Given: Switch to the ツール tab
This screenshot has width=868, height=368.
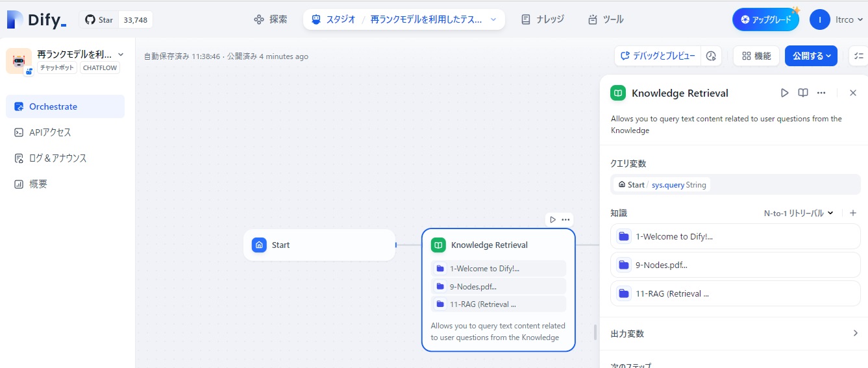Looking at the screenshot, I should click(606, 19).
